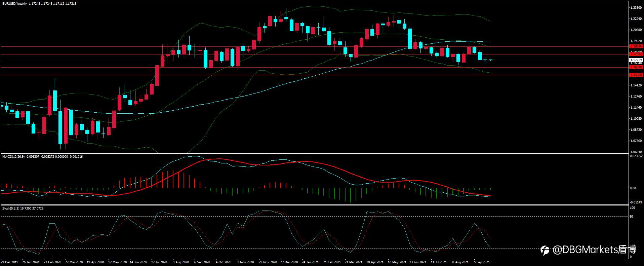Select the 1.17902 red price level label
This screenshot has height=266, width=644.
[x=636, y=54]
